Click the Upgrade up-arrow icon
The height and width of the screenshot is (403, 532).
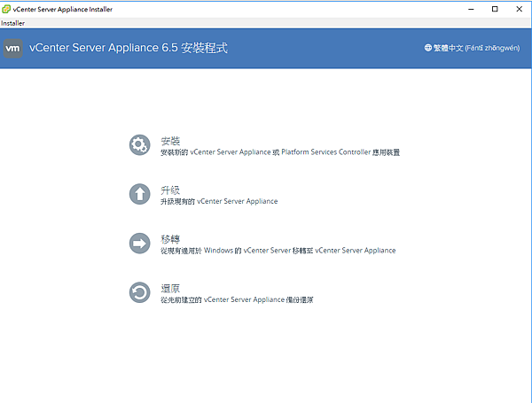click(139, 194)
